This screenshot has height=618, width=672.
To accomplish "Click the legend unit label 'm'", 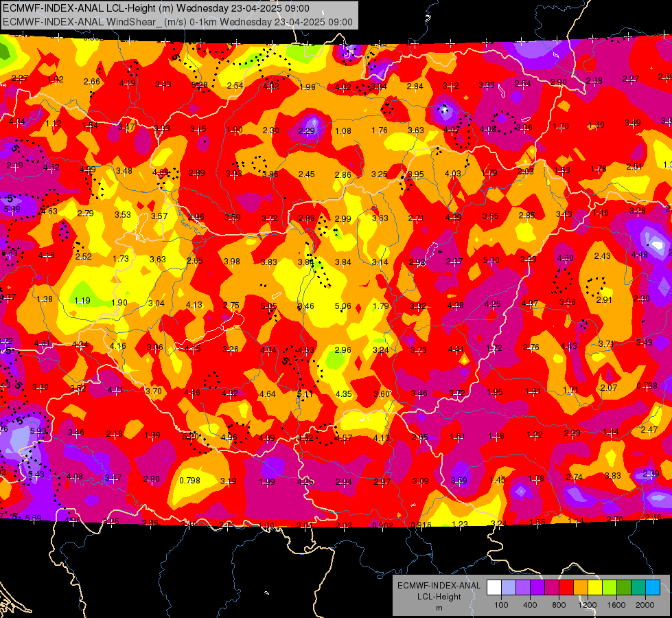I will (439, 608).
